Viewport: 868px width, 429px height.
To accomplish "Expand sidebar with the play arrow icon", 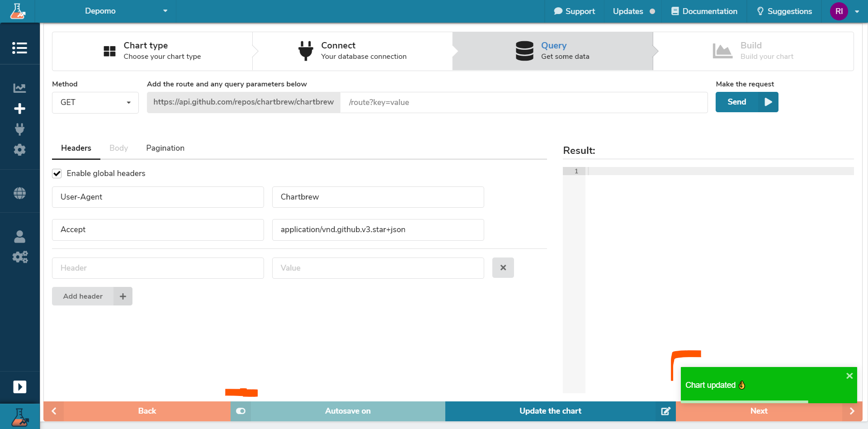I will point(19,387).
